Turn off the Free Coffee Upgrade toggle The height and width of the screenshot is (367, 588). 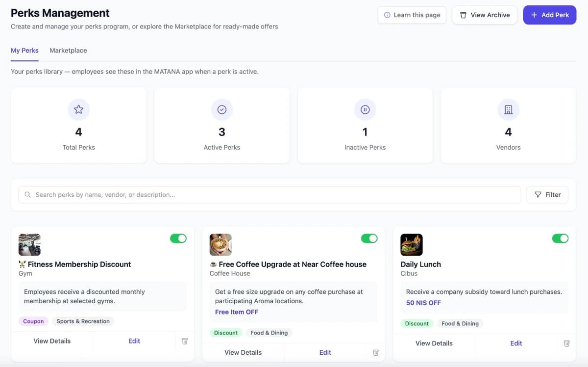[369, 238]
